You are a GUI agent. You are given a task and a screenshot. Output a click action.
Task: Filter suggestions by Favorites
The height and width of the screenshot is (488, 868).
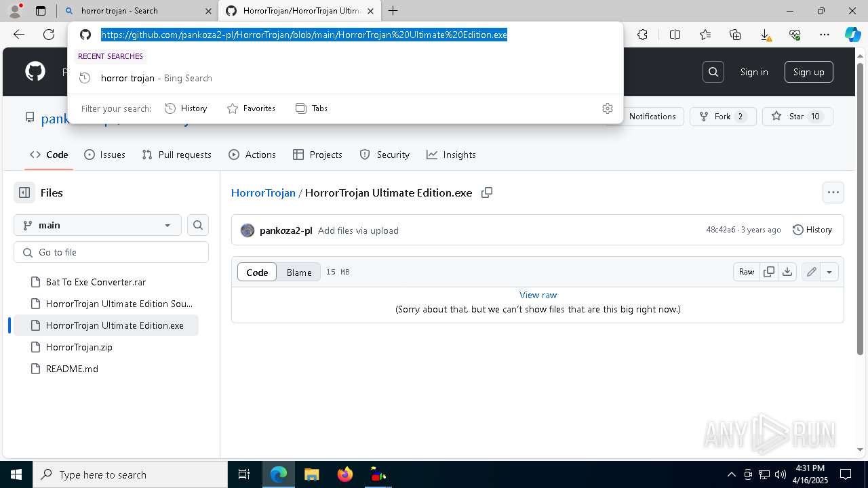coord(251,108)
